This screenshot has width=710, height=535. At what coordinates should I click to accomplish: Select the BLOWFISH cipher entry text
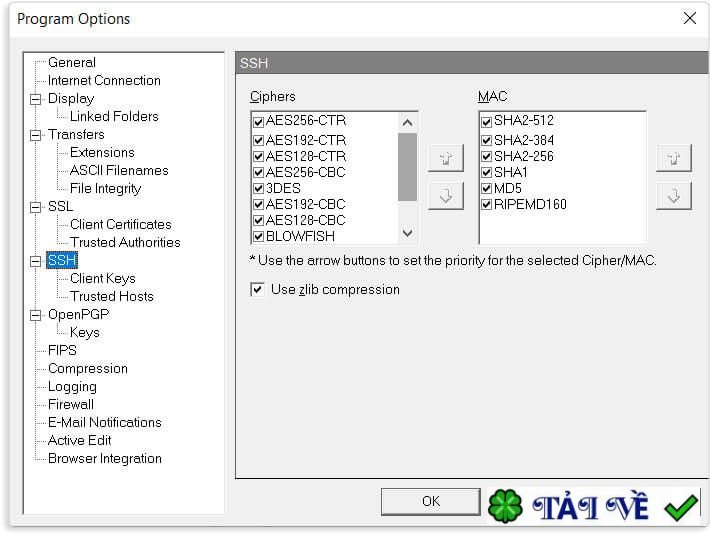(x=300, y=236)
